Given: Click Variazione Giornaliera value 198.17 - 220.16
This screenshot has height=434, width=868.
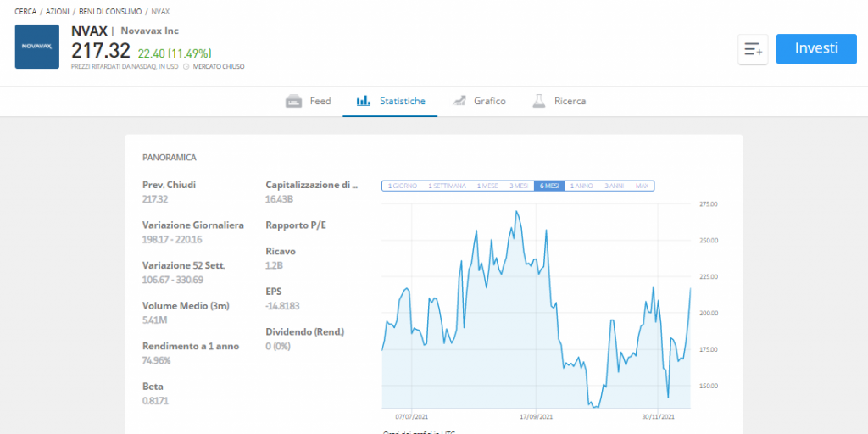Looking at the screenshot, I should (x=172, y=239).
